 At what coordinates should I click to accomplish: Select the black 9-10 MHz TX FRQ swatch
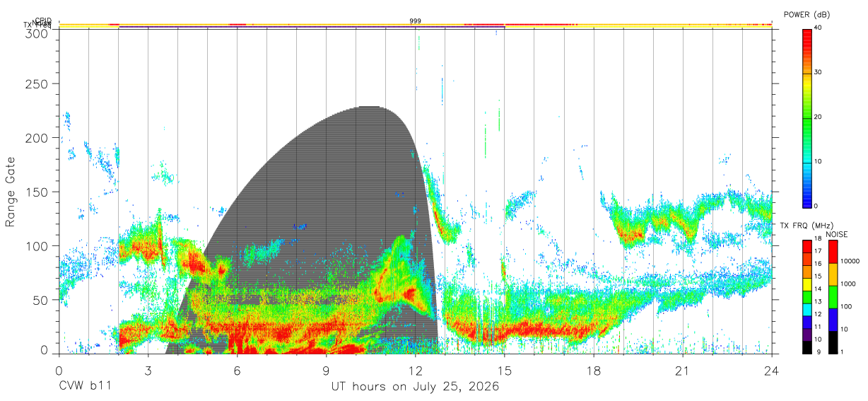808,346
